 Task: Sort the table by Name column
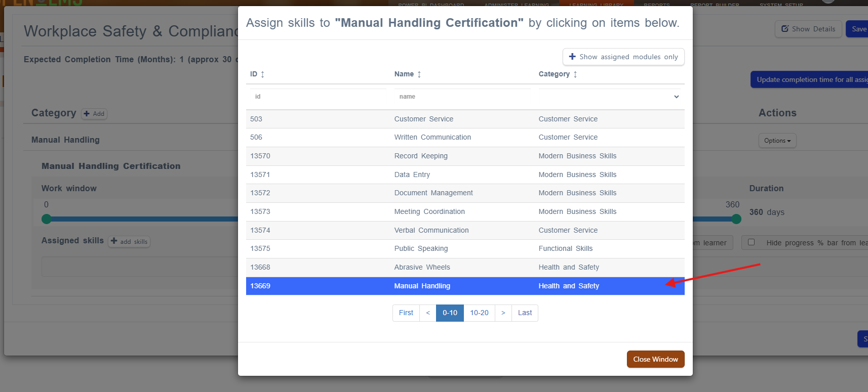pos(419,74)
